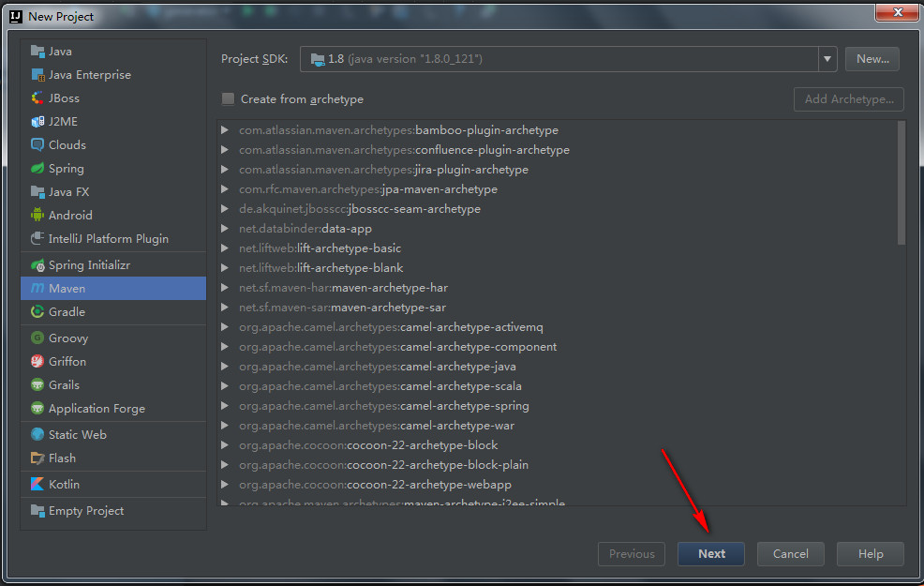This screenshot has width=924, height=586.
Task: Pick the IntelliJ Platform Plugin icon
Action: click(37, 238)
